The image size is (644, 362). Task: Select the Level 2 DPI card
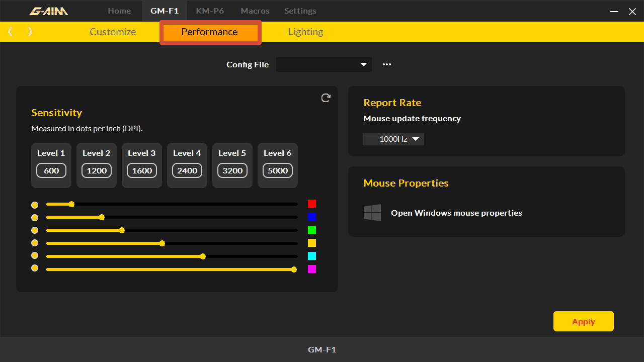[x=97, y=165]
